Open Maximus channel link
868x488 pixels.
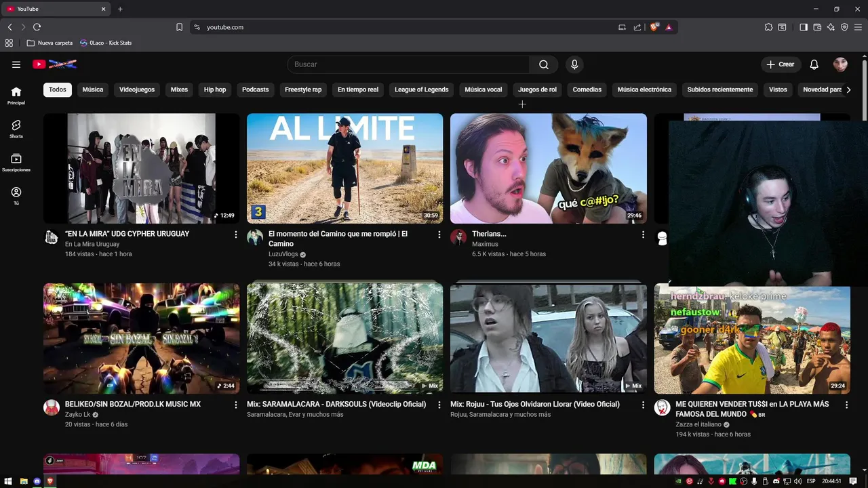[x=485, y=244]
